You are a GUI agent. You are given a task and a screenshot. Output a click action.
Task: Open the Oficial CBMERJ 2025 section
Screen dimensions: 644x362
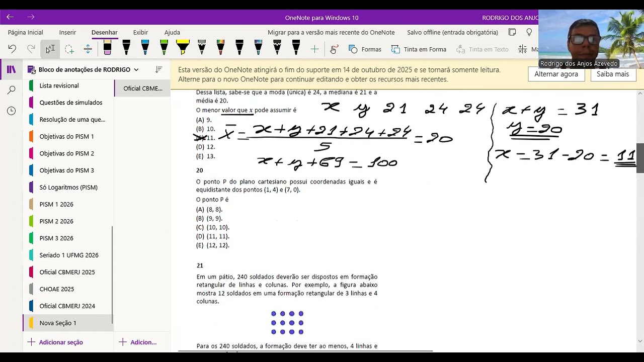67,272
